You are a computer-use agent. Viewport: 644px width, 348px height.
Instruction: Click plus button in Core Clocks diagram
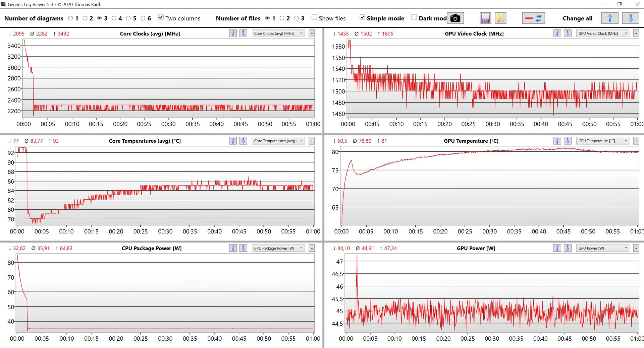click(x=312, y=33)
